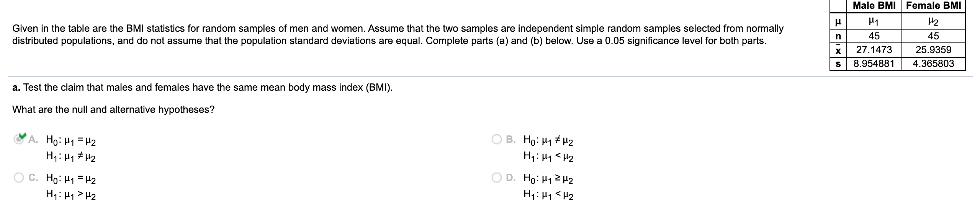
Task: Click the 'What are the null and alternative hypotheses?' text
Action: point(113,110)
